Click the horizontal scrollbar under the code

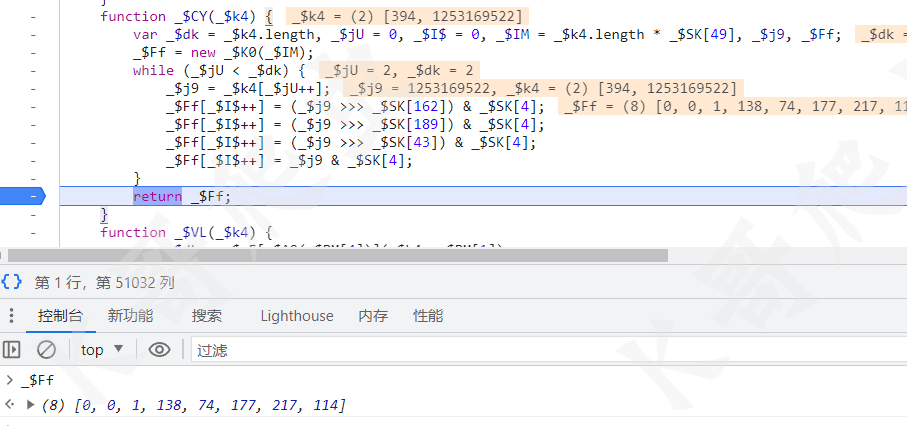(338, 255)
